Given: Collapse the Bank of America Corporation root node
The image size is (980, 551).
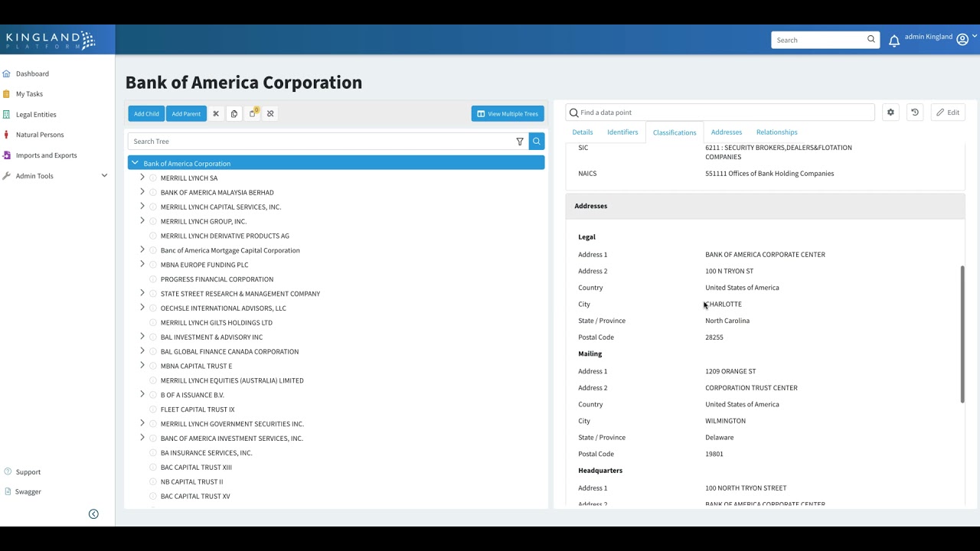Looking at the screenshot, I should pyautogui.click(x=135, y=163).
